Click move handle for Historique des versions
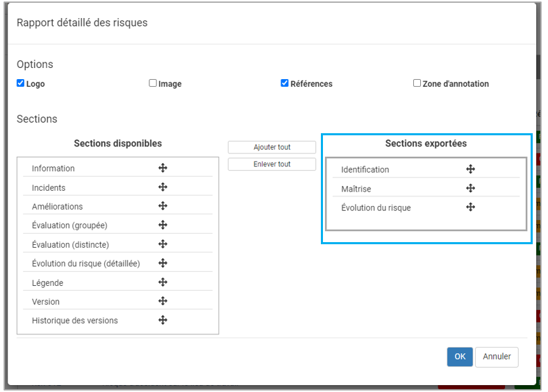548x392 pixels. point(163,320)
